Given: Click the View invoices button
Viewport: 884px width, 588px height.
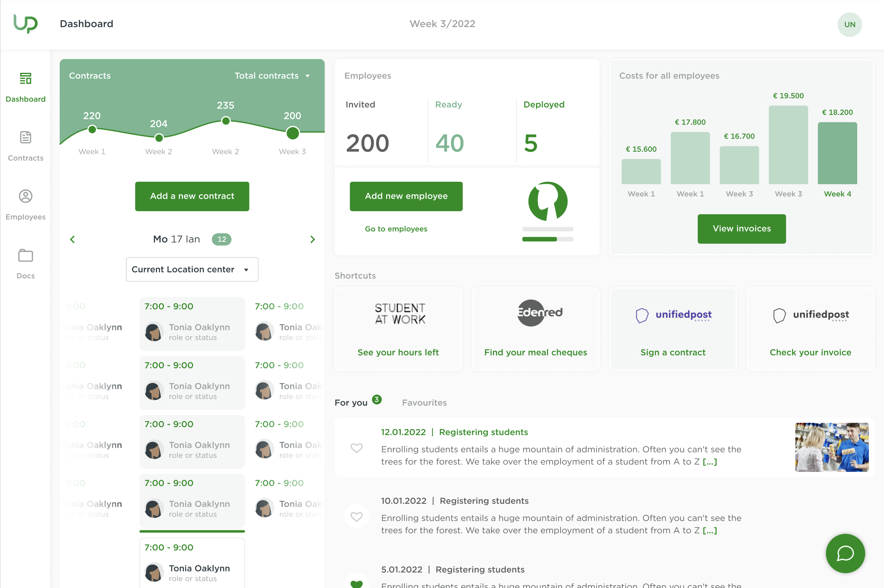Looking at the screenshot, I should 741,229.
